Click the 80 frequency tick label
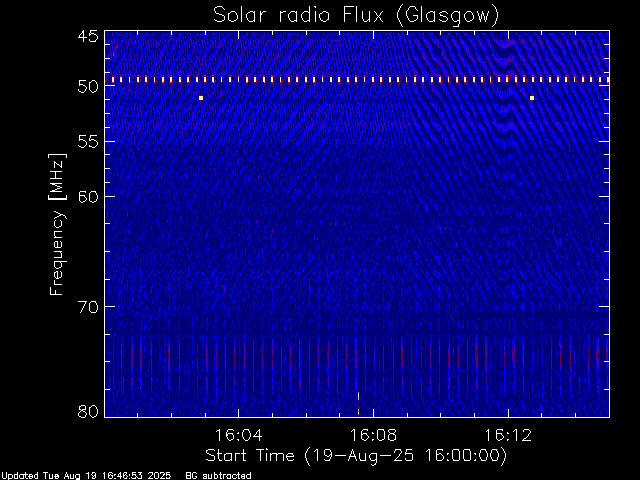 [x=88, y=411]
